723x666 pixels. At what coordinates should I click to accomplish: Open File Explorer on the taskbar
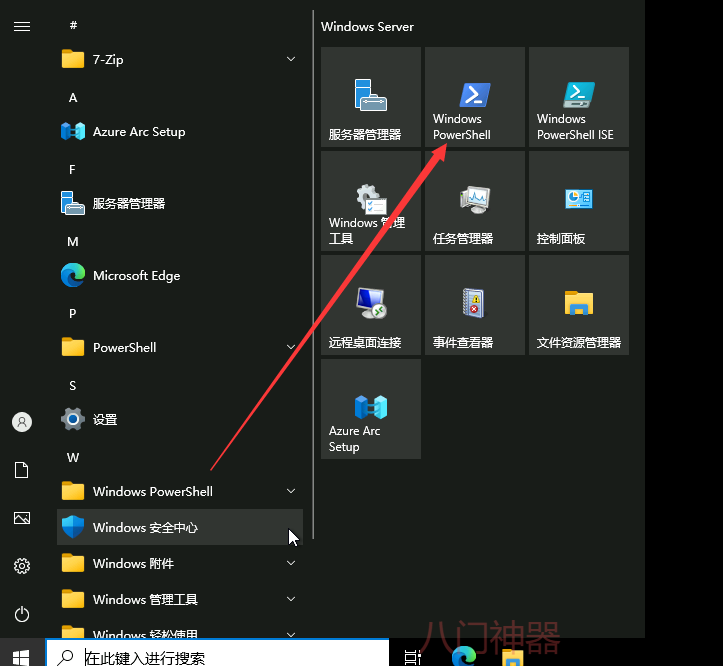tap(512, 658)
